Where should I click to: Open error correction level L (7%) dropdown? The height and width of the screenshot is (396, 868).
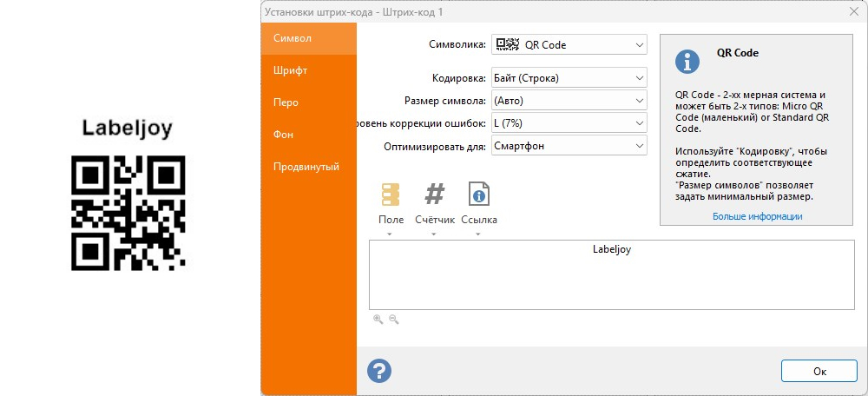click(x=569, y=123)
